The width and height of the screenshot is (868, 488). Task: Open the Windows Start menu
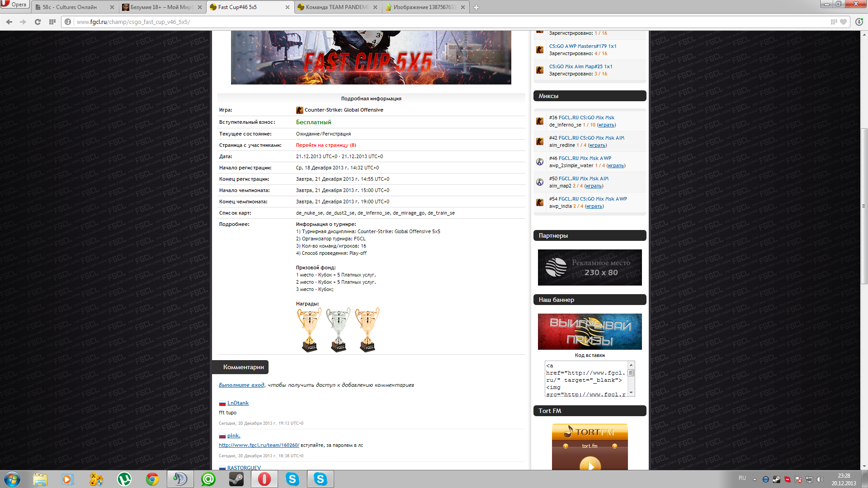click(x=12, y=479)
